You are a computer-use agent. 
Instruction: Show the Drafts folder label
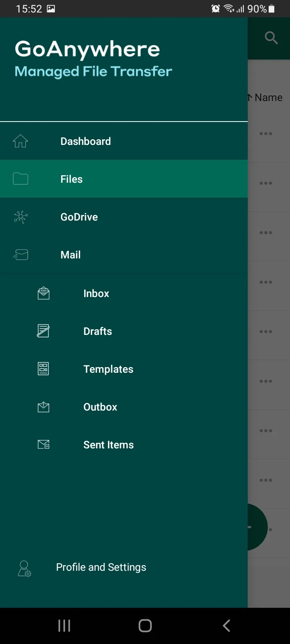pyautogui.click(x=97, y=331)
